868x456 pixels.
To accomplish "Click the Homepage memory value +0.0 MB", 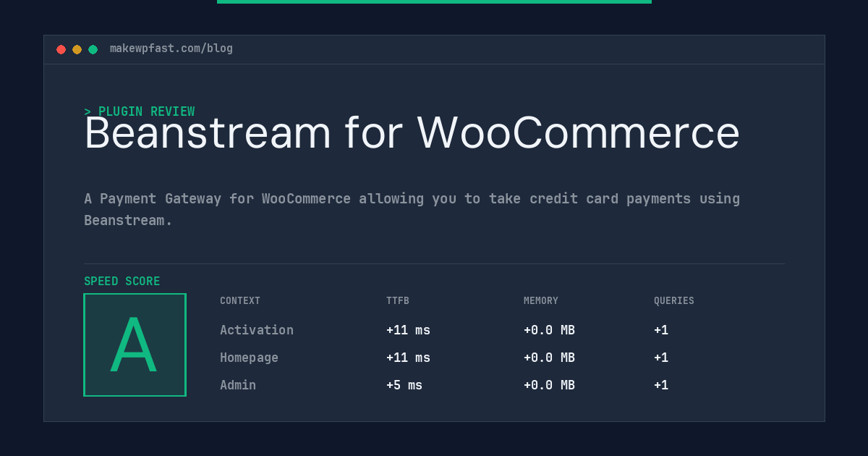I will pyautogui.click(x=549, y=358).
